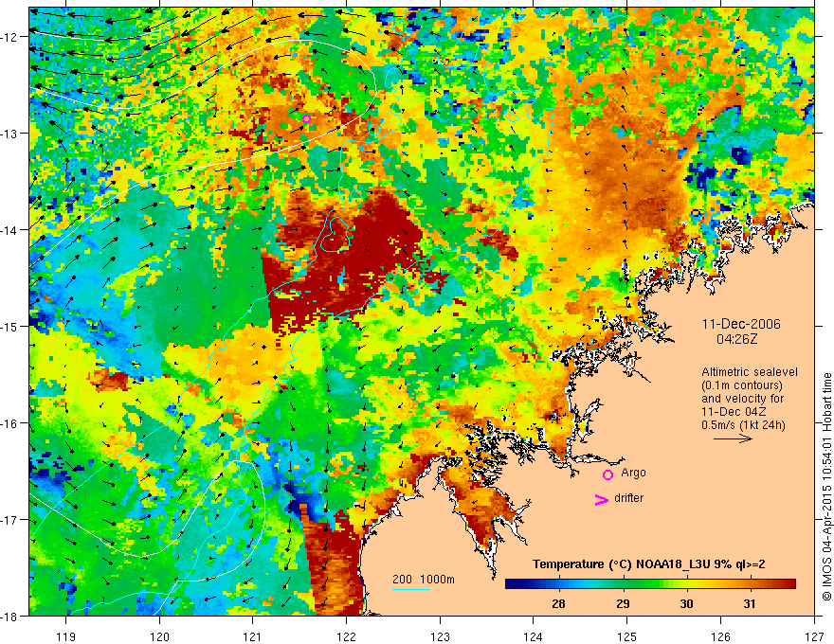Click the '29' colorbar tick label

point(623,603)
